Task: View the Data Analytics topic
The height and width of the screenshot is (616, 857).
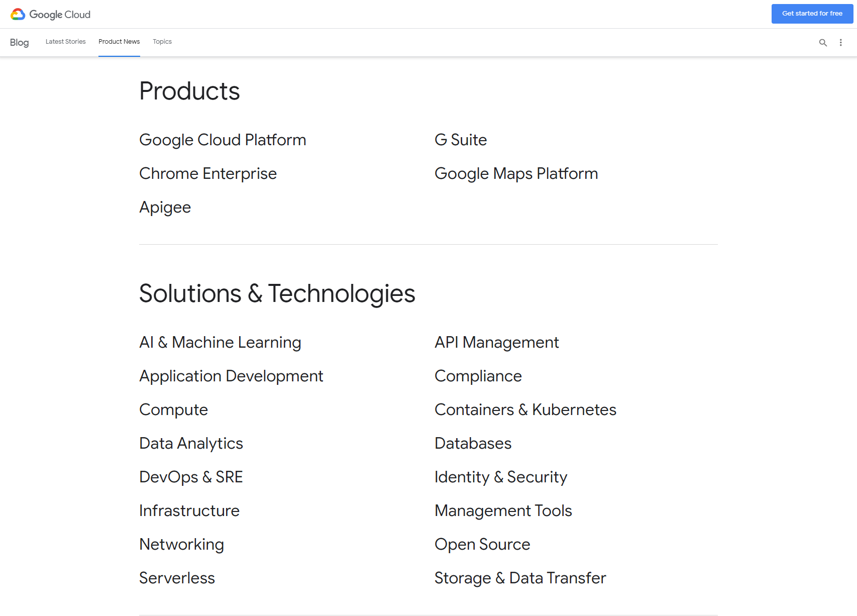Action: pos(191,443)
